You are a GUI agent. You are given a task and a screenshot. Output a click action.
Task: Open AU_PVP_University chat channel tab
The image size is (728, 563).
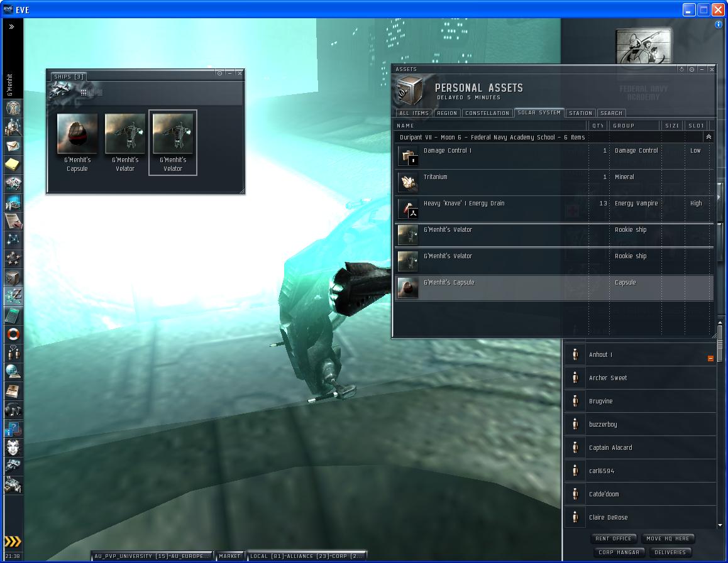[152, 556]
